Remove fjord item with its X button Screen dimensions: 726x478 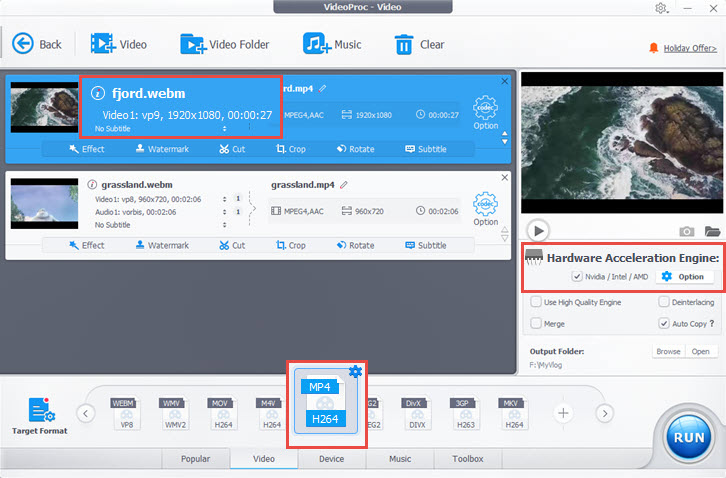(x=505, y=82)
